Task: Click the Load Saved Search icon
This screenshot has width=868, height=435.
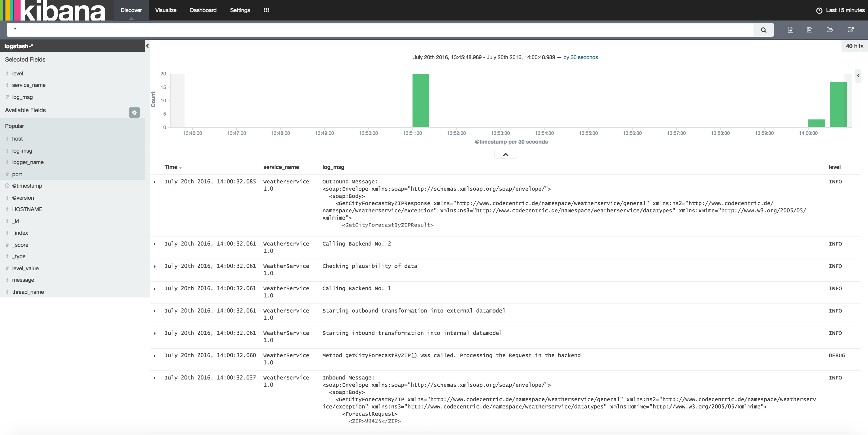Action: [830, 30]
